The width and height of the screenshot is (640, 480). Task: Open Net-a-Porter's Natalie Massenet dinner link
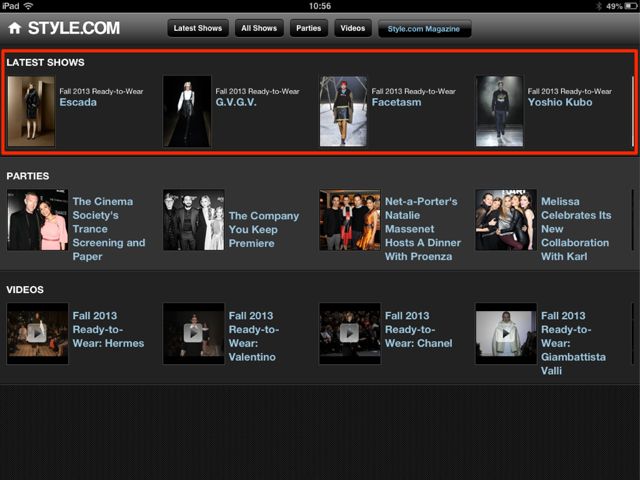tap(423, 229)
